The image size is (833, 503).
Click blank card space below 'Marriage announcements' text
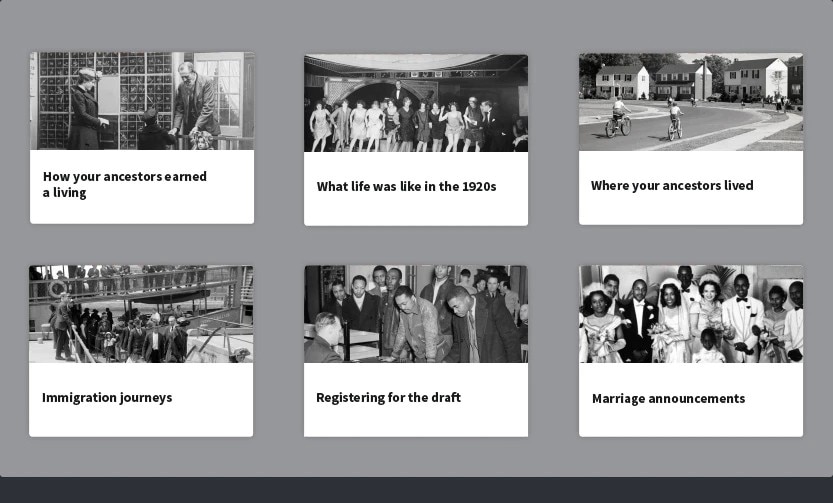click(690, 423)
